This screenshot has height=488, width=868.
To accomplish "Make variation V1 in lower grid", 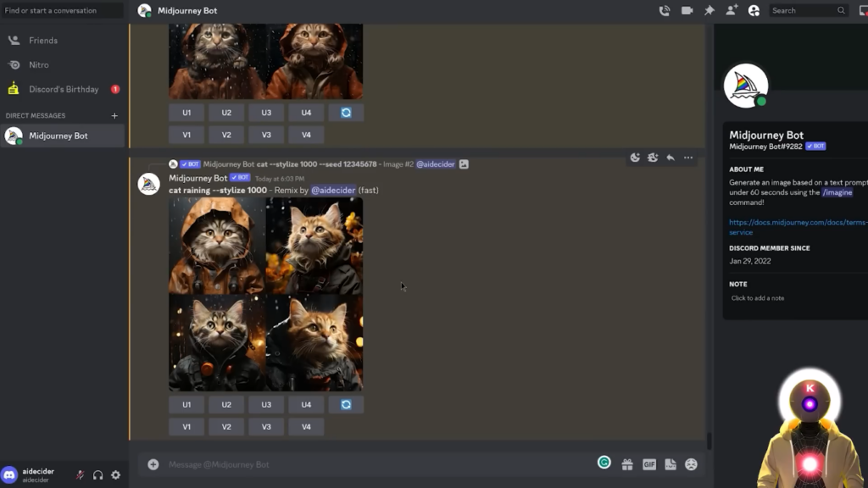I will tap(186, 427).
